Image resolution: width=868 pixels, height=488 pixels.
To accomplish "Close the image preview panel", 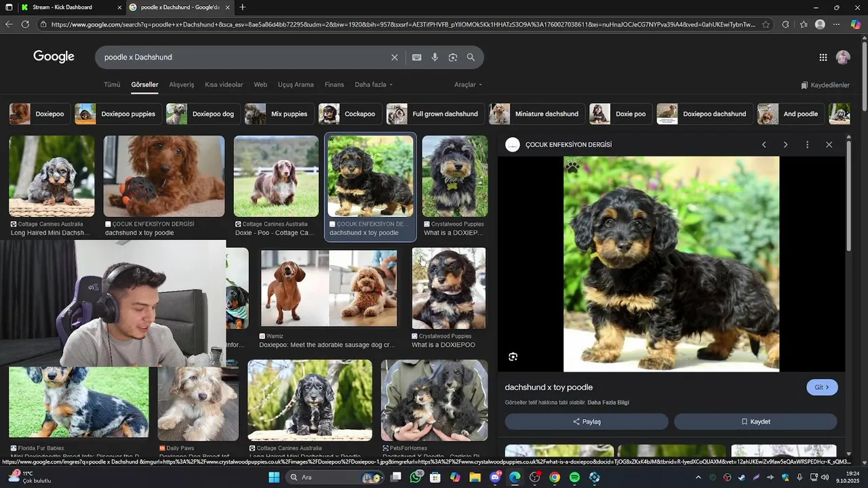I will click(x=829, y=144).
